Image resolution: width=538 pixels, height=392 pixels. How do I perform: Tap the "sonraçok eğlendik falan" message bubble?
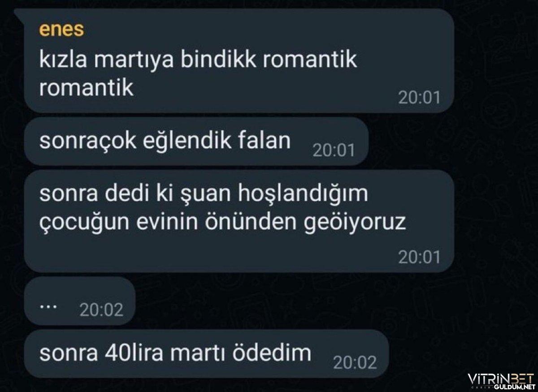[196, 142]
